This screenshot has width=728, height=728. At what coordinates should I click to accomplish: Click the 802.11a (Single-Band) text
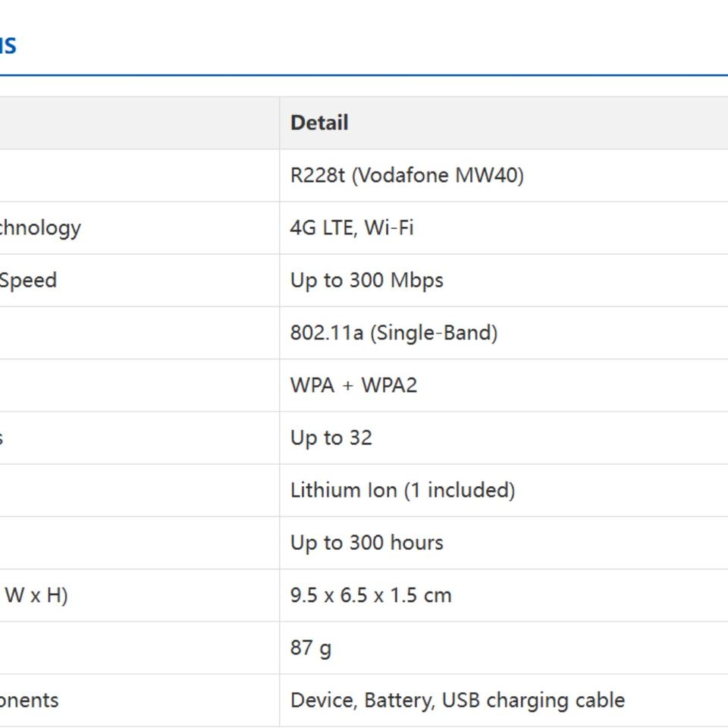pyautogui.click(x=394, y=333)
